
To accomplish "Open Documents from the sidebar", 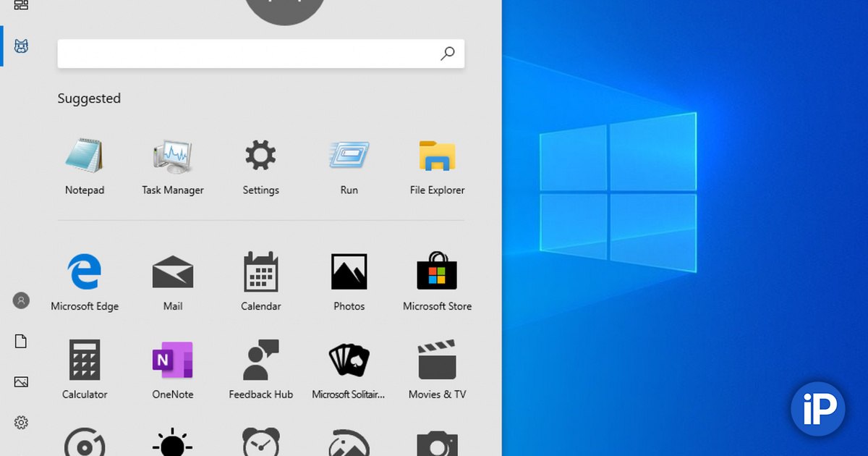I will click(x=21, y=341).
